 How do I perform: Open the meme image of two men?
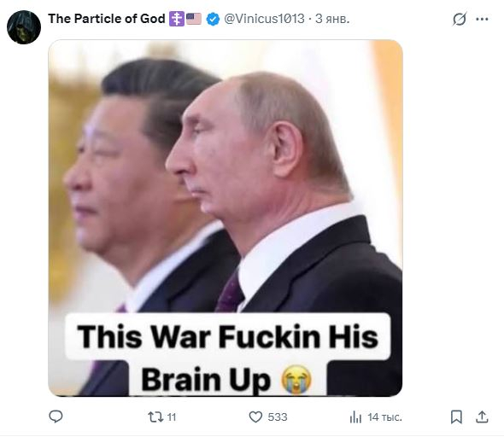[x=226, y=218]
